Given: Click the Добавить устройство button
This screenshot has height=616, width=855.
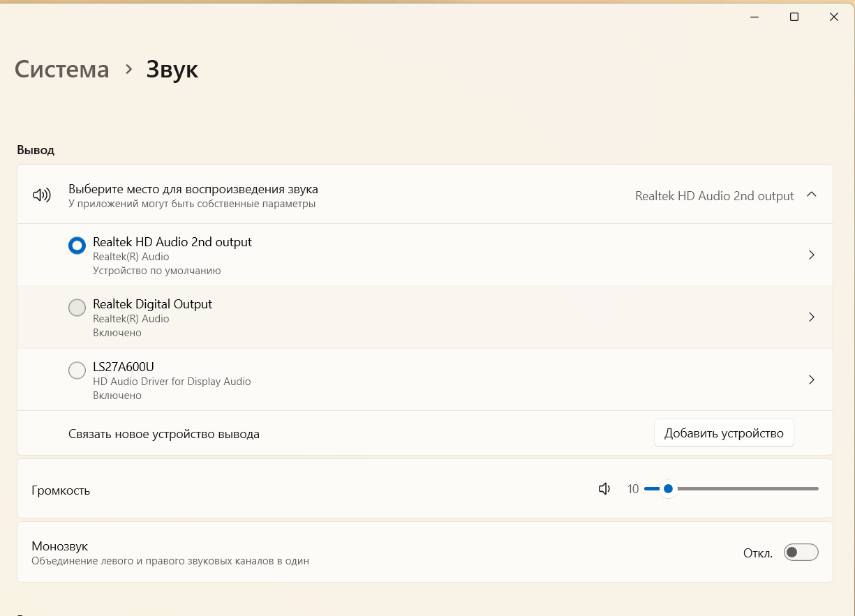Looking at the screenshot, I should pos(724,433).
